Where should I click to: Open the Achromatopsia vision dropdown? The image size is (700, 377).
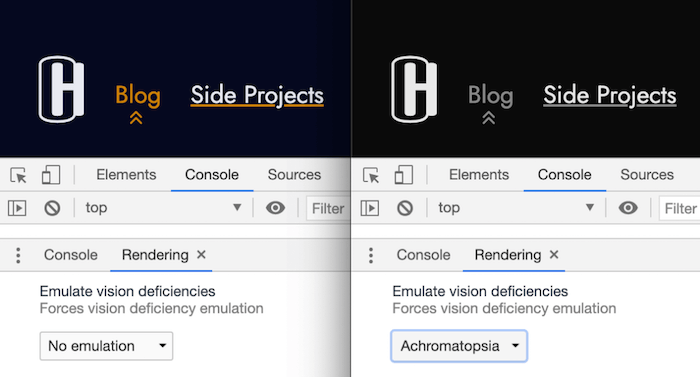point(459,346)
